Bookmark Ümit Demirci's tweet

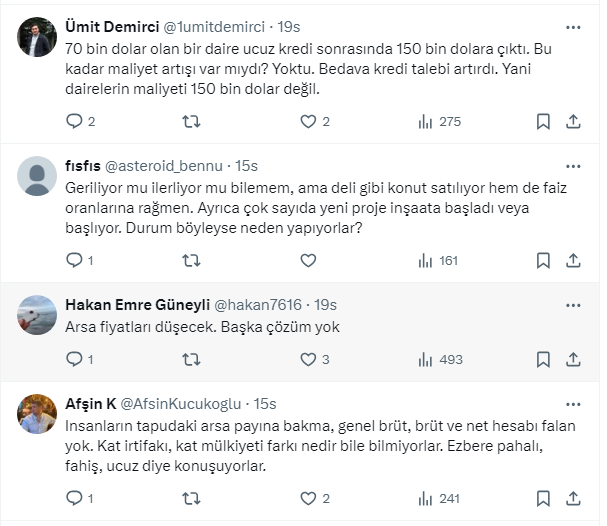point(542,122)
